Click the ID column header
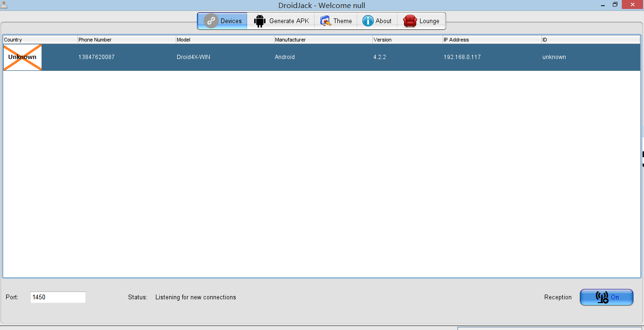 (591, 40)
